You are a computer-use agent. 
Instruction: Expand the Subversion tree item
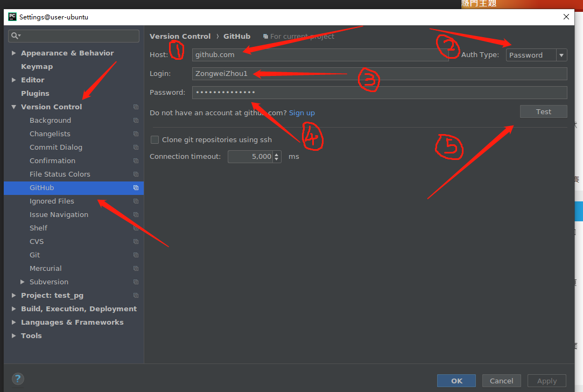[22, 282]
